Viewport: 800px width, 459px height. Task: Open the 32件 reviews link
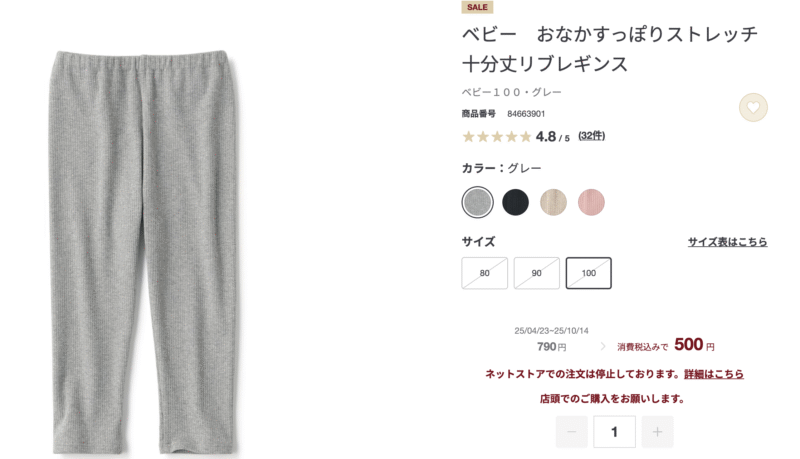591,136
